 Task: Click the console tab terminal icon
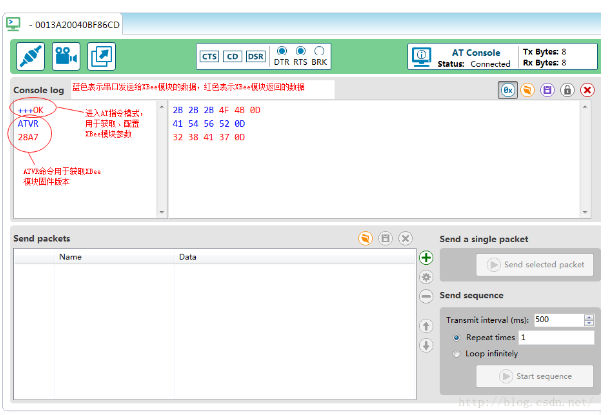tap(13, 24)
